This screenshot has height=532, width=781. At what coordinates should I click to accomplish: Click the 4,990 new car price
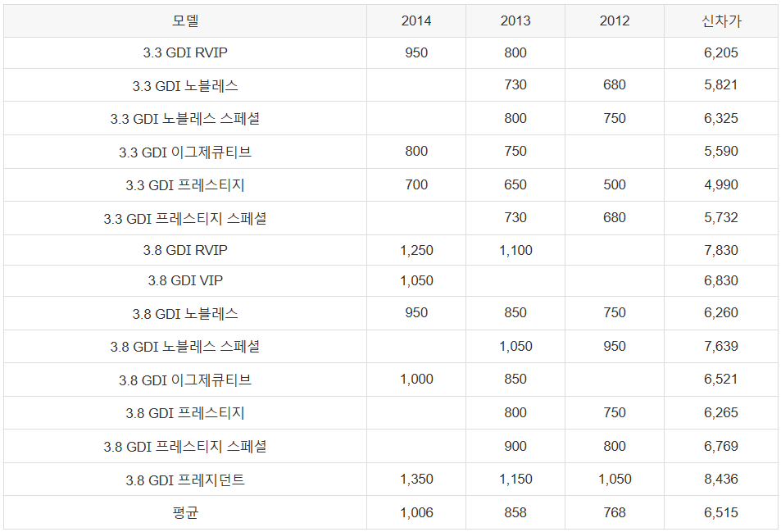point(720,184)
